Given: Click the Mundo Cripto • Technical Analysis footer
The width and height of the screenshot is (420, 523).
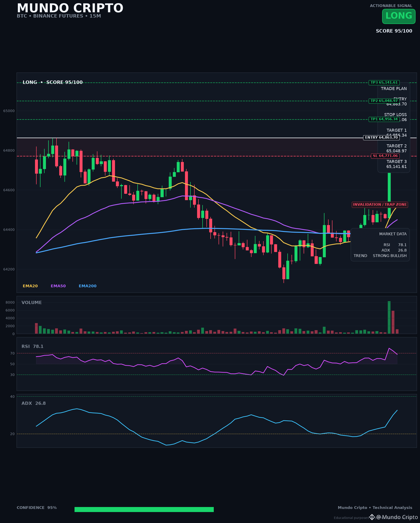Looking at the screenshot, I should click(x=375, y=507).
